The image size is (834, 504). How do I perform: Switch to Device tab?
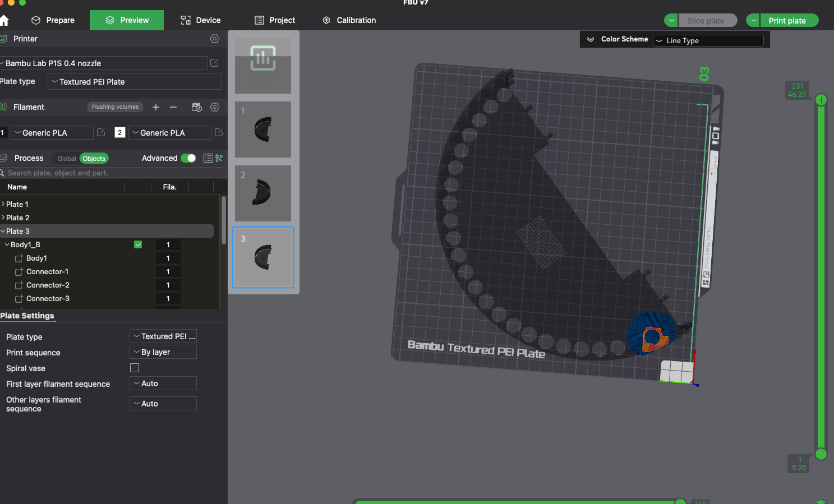point(200,20)
